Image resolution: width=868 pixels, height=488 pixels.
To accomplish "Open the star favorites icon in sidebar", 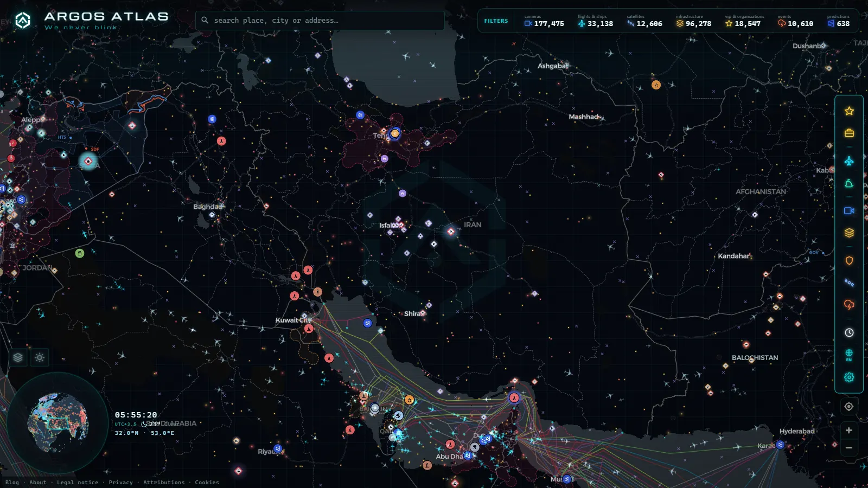I will click(x=849, y=111).
